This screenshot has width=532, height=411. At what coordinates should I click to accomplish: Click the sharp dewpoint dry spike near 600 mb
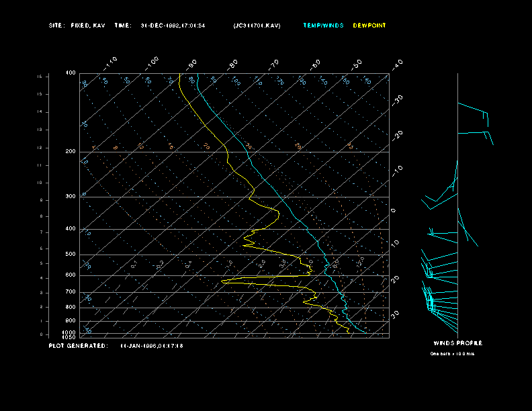(x=224, y=281)
